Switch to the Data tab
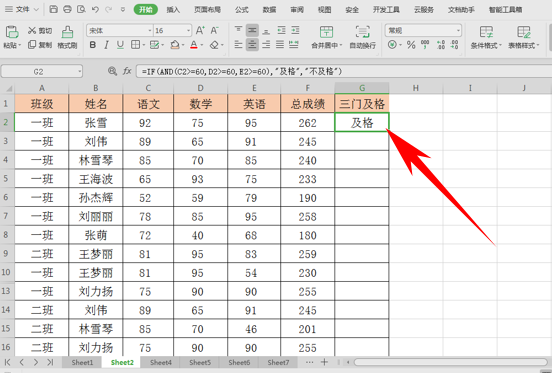 tap(269, 10)
